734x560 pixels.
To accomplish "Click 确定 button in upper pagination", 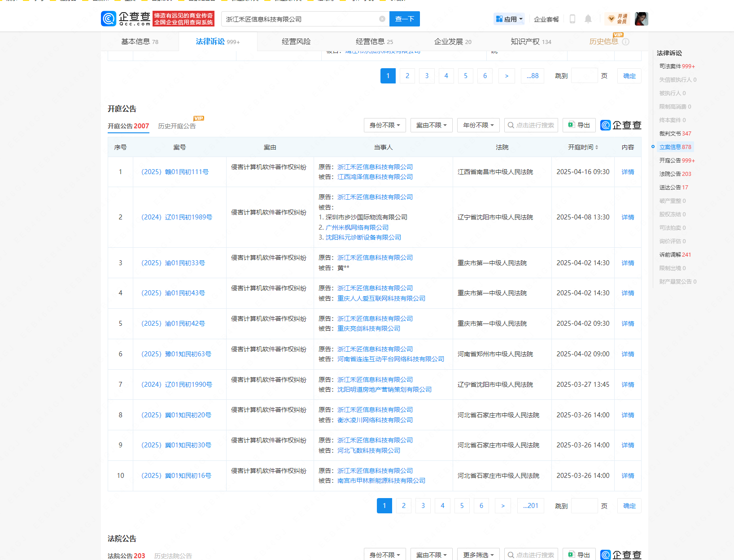I will pos(629,76).
